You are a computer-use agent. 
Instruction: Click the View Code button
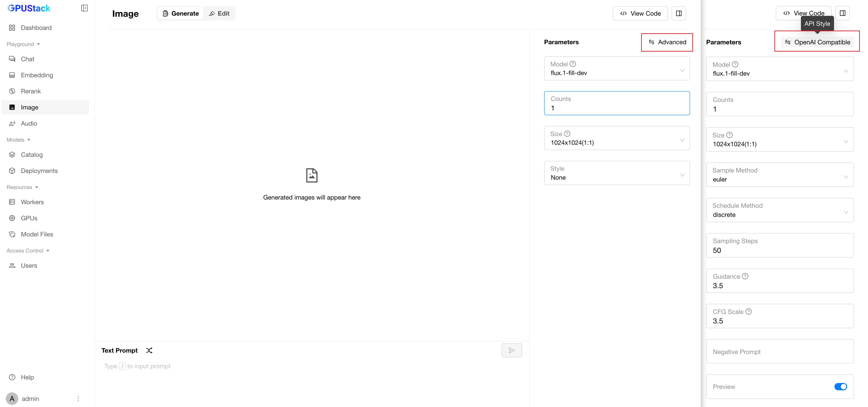click(640, 13)
